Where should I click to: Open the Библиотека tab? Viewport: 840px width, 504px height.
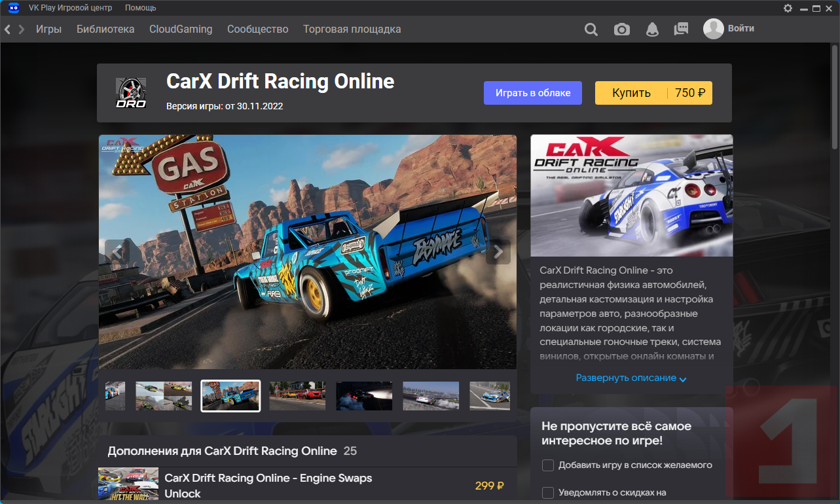pyautogui.click(x=105, y=29)
